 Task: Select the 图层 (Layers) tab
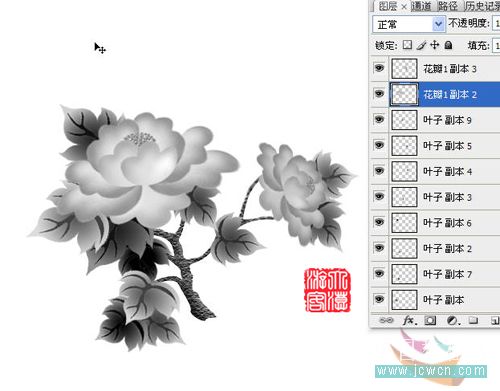(388, 6)
